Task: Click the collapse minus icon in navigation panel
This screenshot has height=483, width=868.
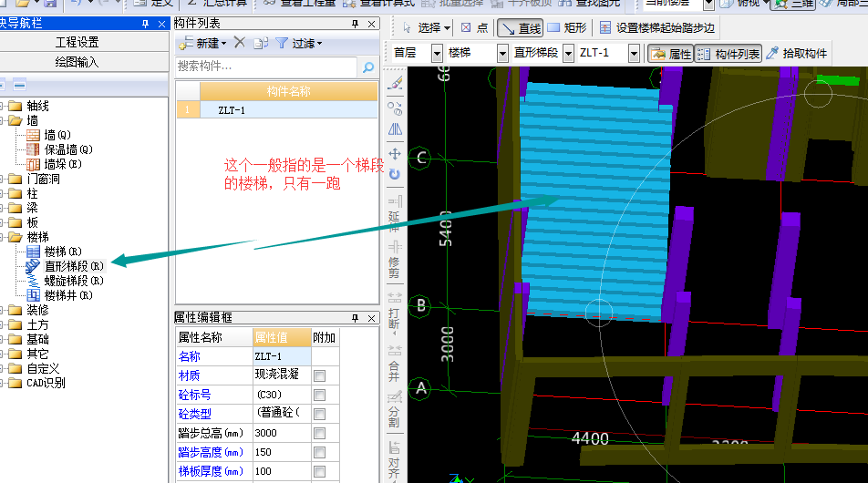Action: click(x=19, y=85)
